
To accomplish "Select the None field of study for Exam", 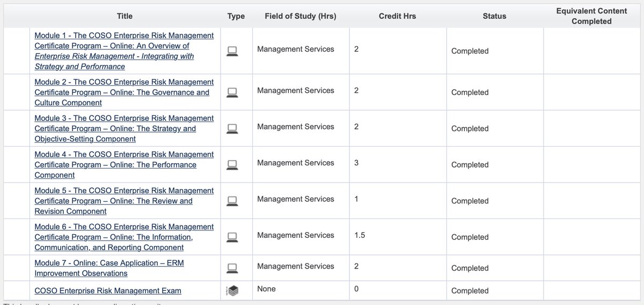I will point(266,289).
